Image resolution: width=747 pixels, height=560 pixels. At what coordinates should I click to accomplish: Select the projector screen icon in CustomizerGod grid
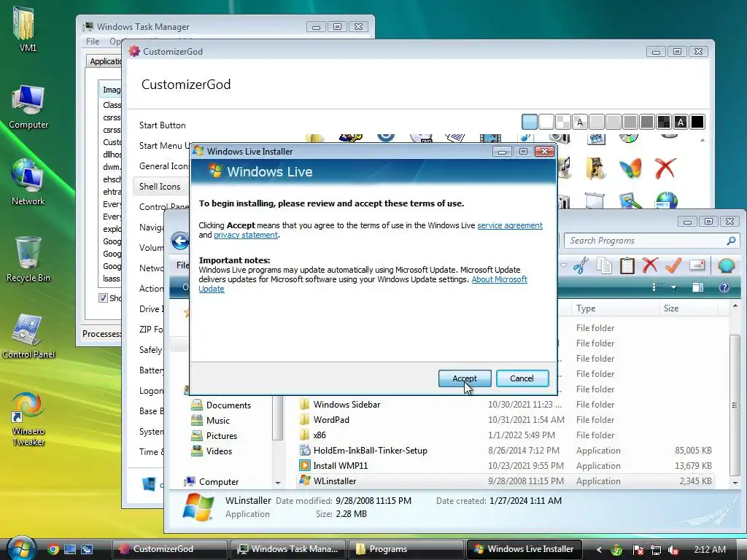pos(595,200)
